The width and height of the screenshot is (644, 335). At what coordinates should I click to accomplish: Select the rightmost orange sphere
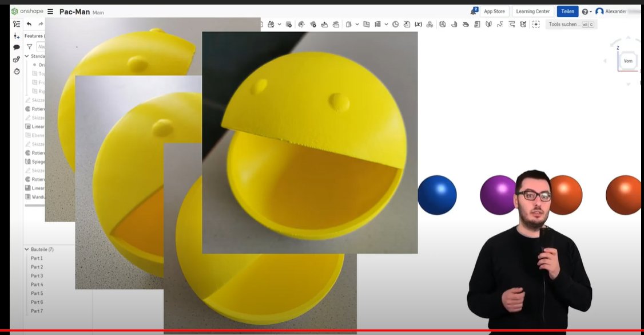[625, 195]
